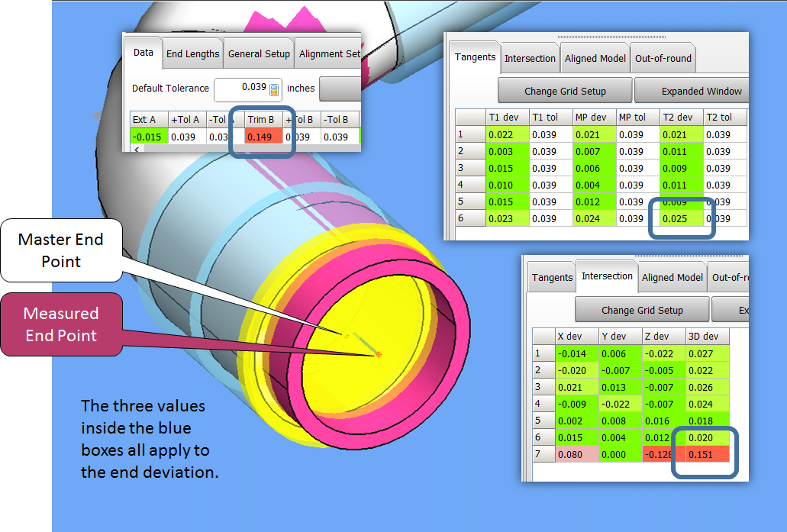This screenshot has width=787, height=532.
Task: Open the Out-of-round tab in the Tangents panel
Action: pos(663,58)
